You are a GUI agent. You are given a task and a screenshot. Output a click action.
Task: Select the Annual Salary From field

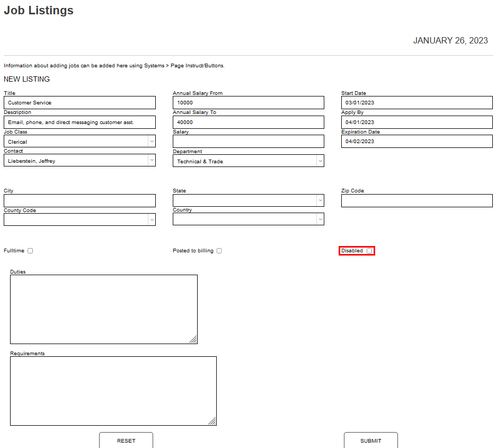click(248, 103)
